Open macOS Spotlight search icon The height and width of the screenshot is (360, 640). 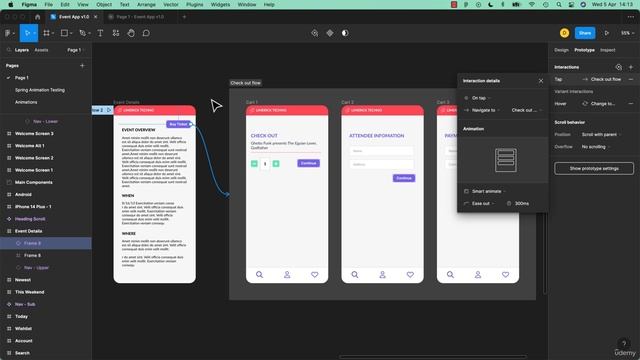pyautogui.click(x=559, y=4)
